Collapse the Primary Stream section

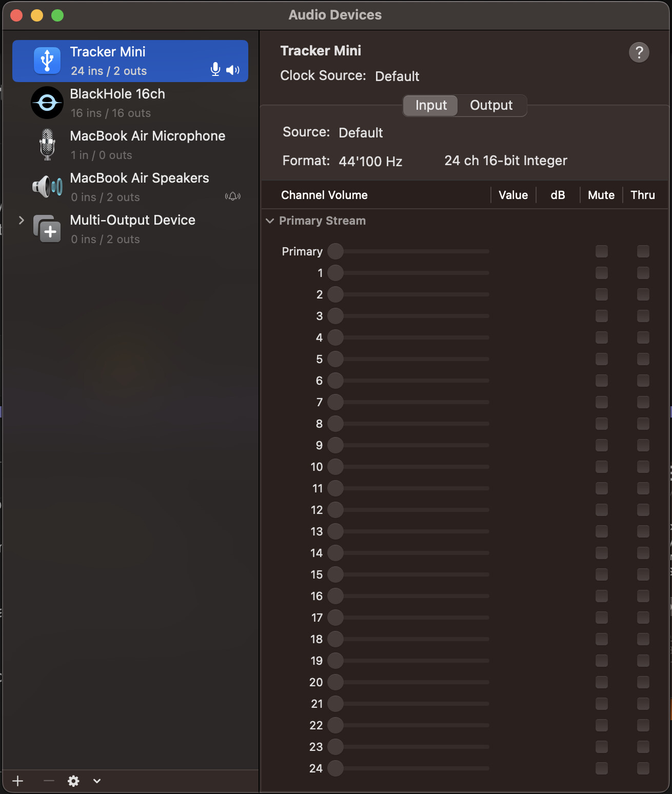pos(270,221)
